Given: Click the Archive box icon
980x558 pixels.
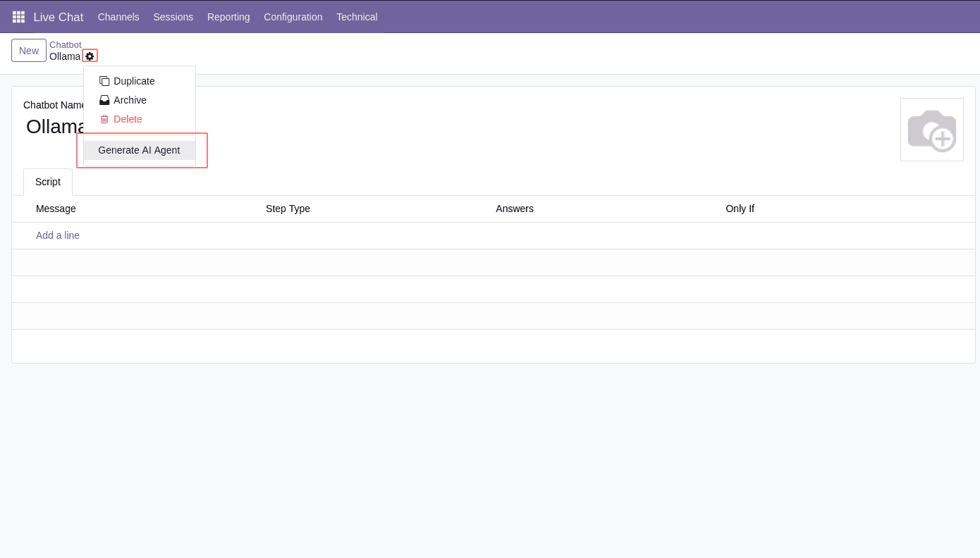Looking at the screenshot, I should click(104, 100).
